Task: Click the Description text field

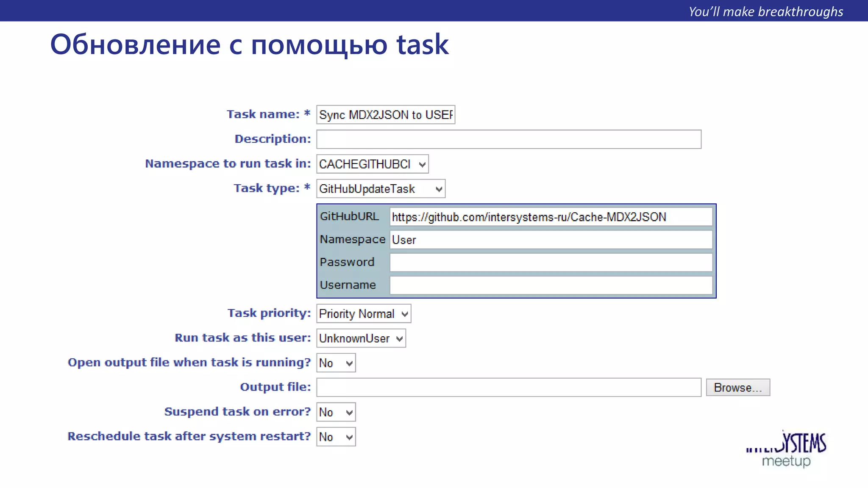Action: pyautogui.click(x=509, y=139)
